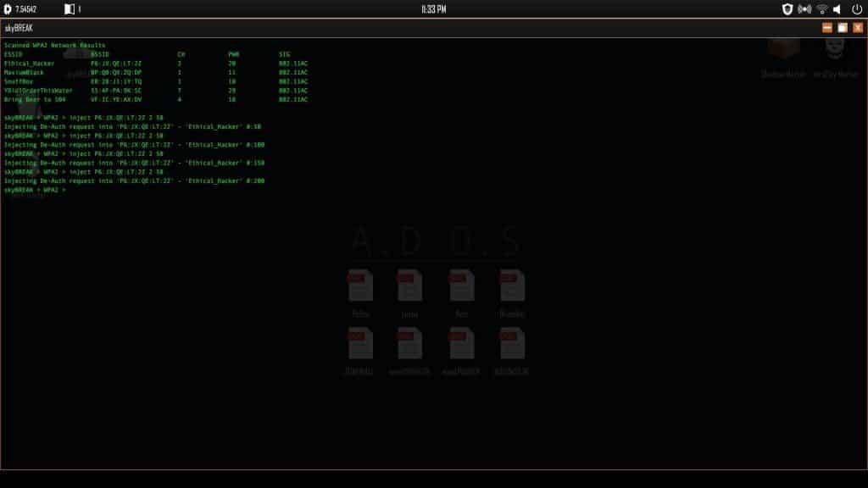Screen dimensions: 868x488
Task: Click the DOS coin balance icon
Action: pos(8,9)
